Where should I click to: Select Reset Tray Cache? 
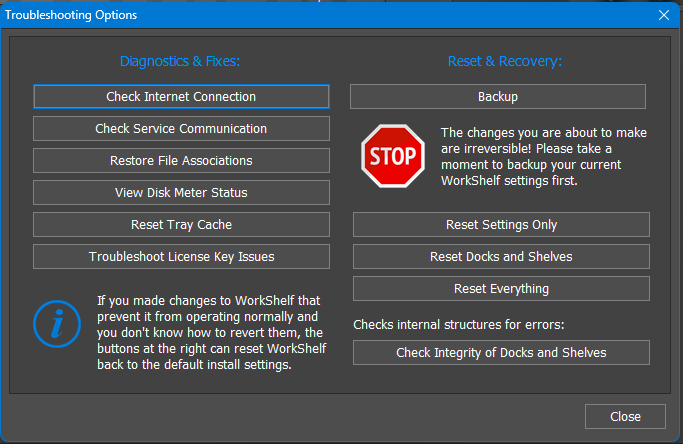[x=181, y=225]
